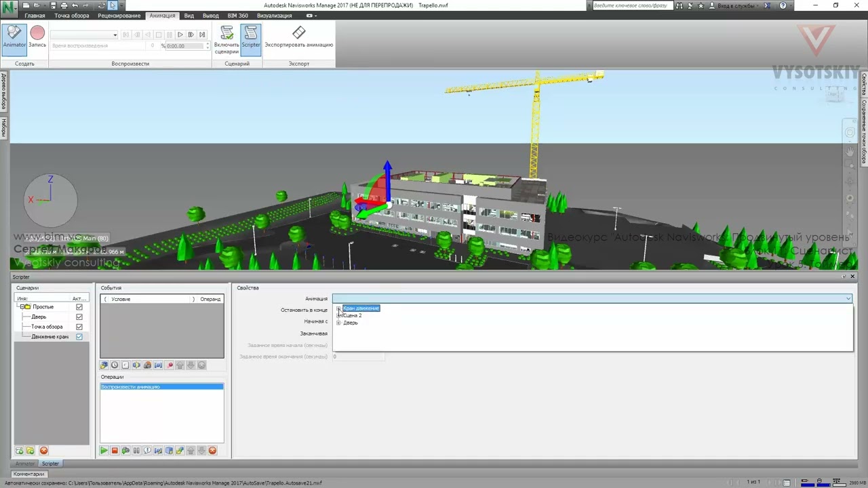
Task: Select the Воспроизвести анимацию operation row
Action: pyautogui.click(x=161, y=386)
